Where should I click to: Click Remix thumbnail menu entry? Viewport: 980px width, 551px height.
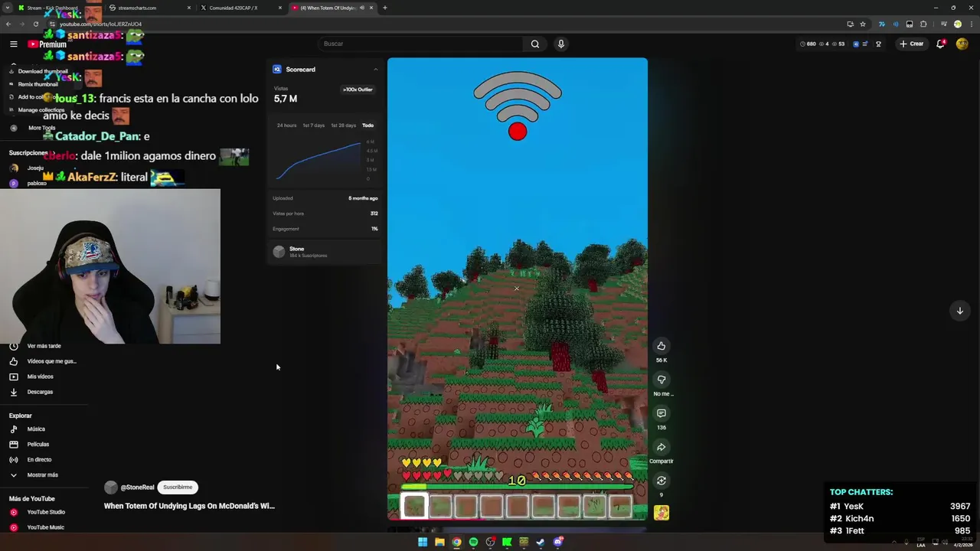click(38, 84)
